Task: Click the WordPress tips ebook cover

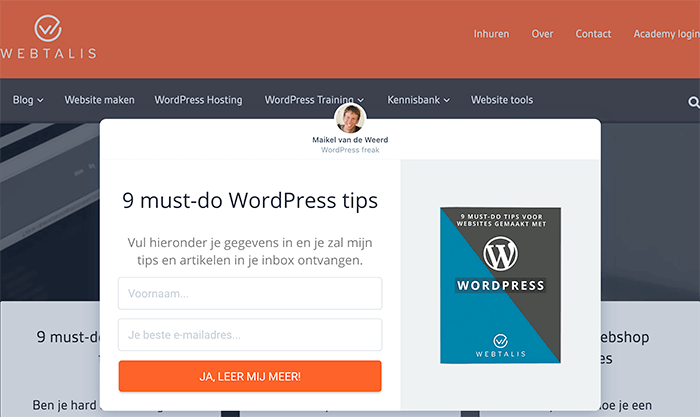Action: point(500,285)
